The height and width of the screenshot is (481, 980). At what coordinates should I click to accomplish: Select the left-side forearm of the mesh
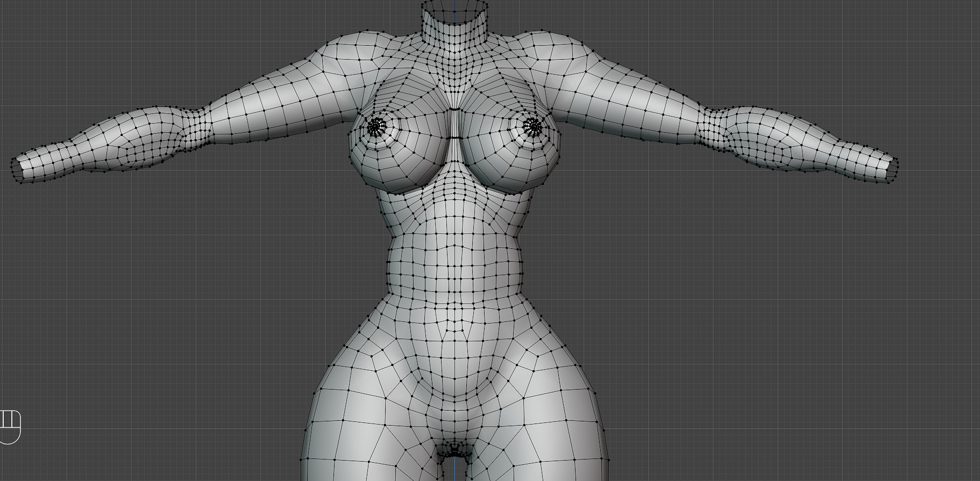click(x=108, y=142)
